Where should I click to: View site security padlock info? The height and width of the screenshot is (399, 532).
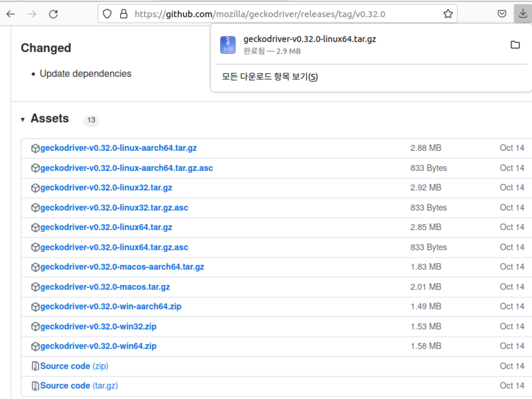[x=124, y=14]
